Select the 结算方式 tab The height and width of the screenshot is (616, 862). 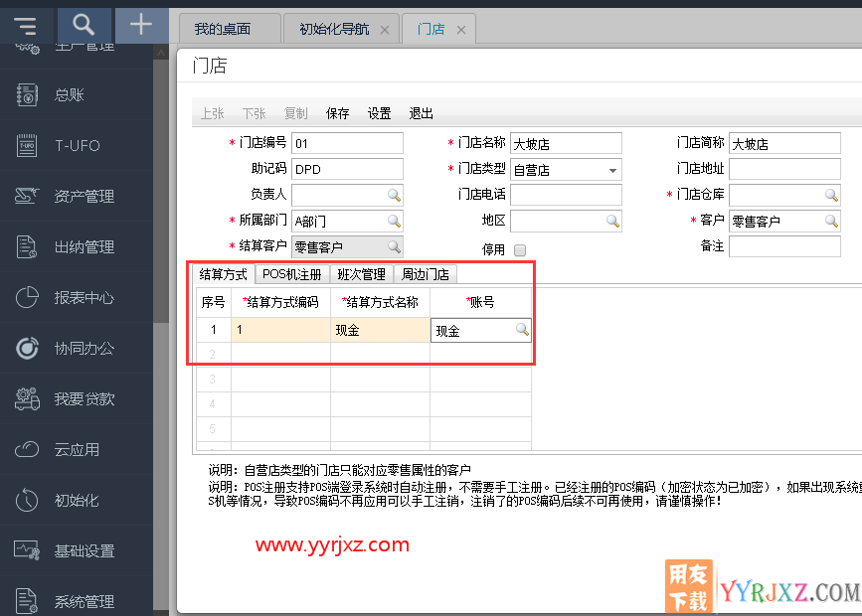point(223,274)
